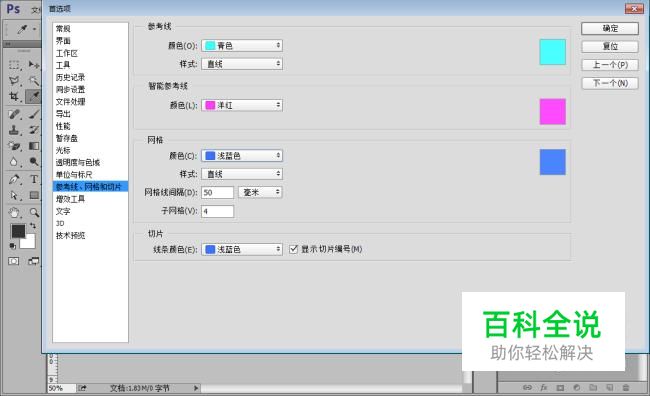This screenshot has height=396, width=650.
Task: Click the delete layer trash icon
Action: tap(626, 388)
